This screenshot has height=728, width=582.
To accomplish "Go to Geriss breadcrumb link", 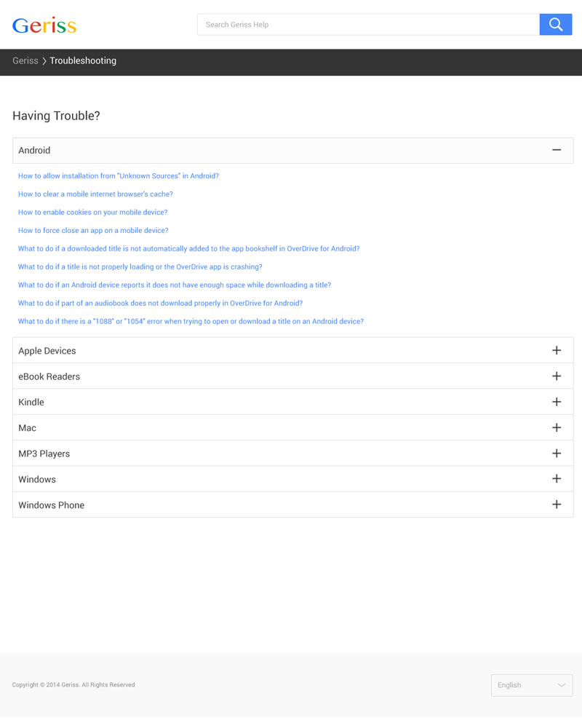I will 25,61.
